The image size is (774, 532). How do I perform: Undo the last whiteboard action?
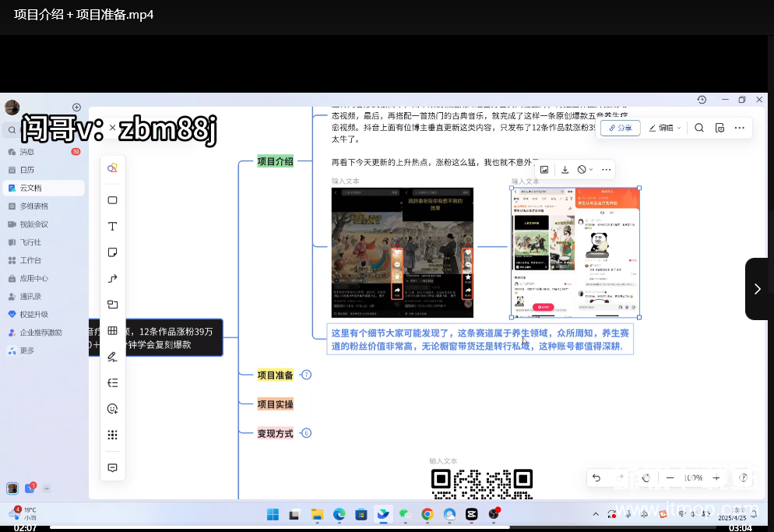click(x=596, y=477)
